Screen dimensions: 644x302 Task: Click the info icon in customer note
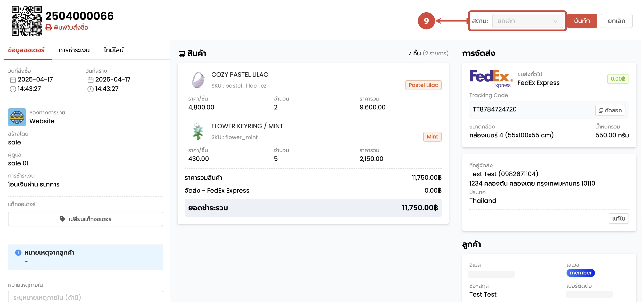click(18, 253)
